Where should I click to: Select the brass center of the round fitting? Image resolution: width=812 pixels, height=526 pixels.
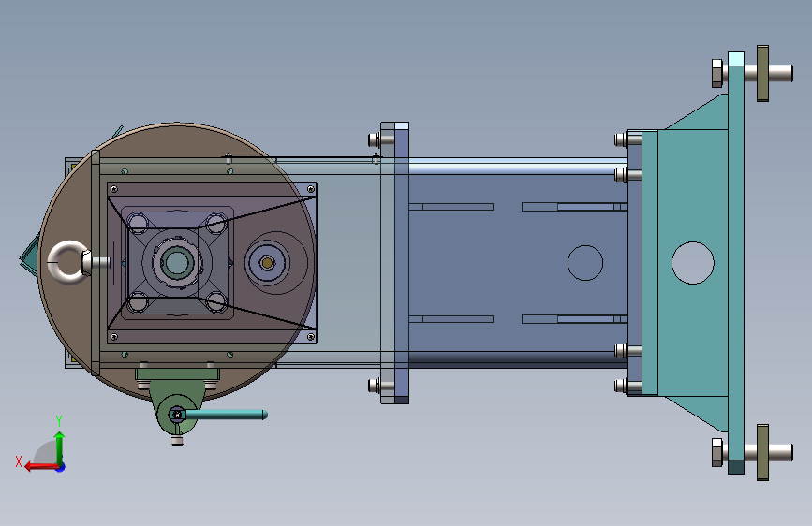pos(267,263)
